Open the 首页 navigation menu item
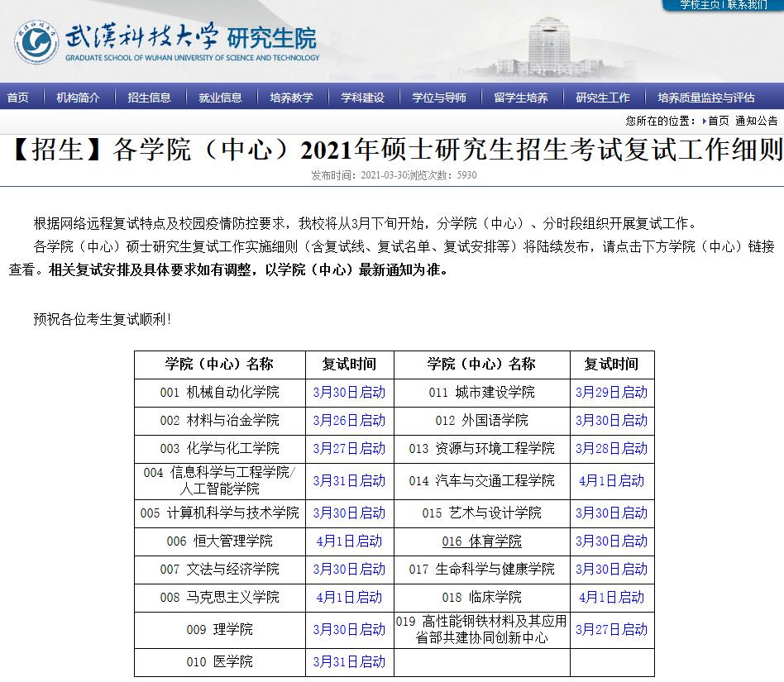784x682 pixels. pyautogui.click(x=17, y=98)
